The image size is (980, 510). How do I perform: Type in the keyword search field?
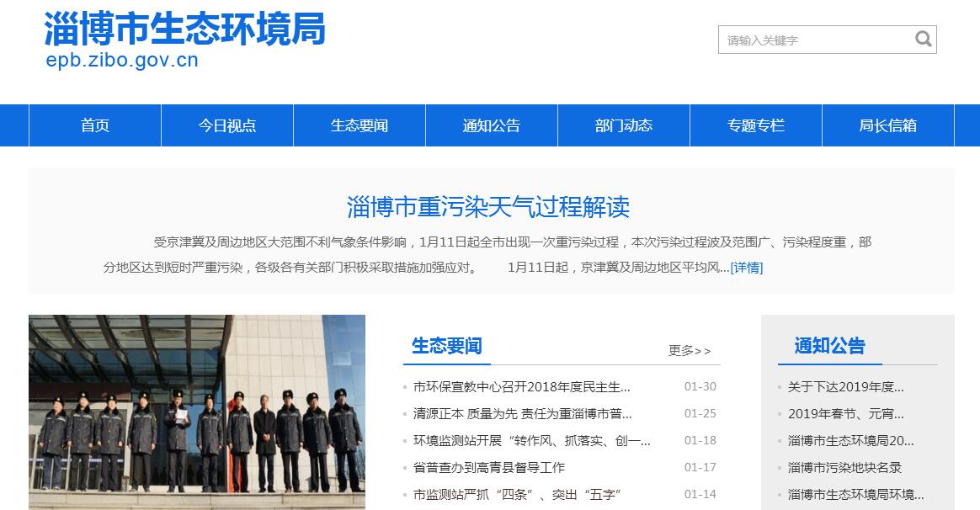click(x=813, y=40)
